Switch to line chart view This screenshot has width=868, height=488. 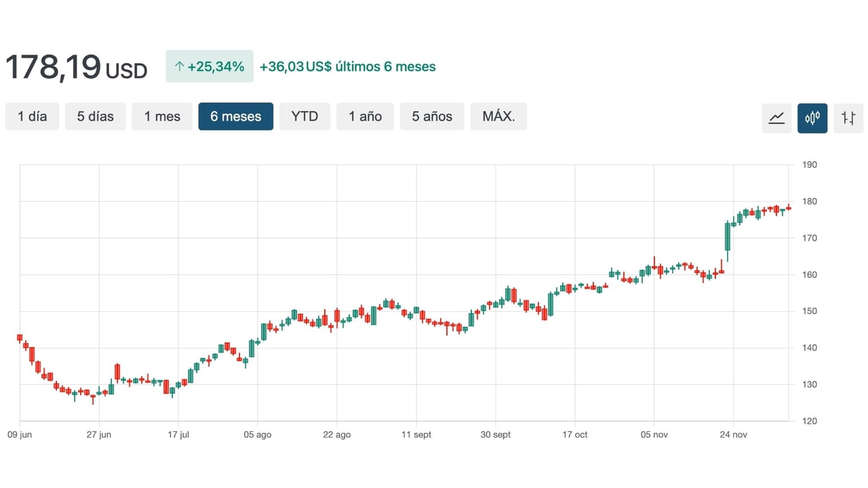click(x=776, y=117)
